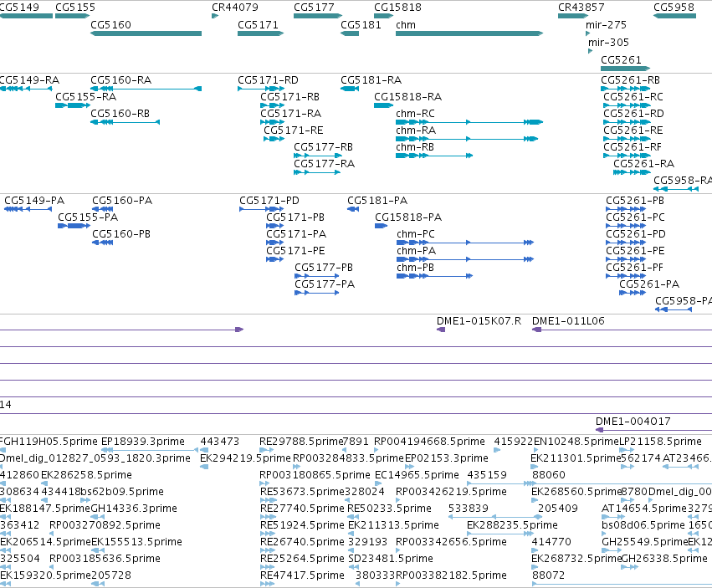Select EST GH14336.3prime
Screen dimensions: 712x588
pos(98,517)
